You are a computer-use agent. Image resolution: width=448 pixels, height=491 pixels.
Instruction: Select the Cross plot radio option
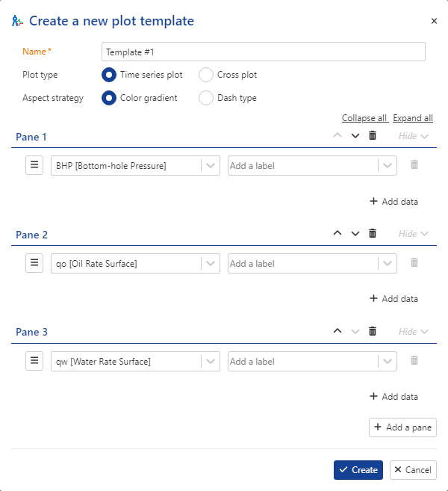(206, 75)
